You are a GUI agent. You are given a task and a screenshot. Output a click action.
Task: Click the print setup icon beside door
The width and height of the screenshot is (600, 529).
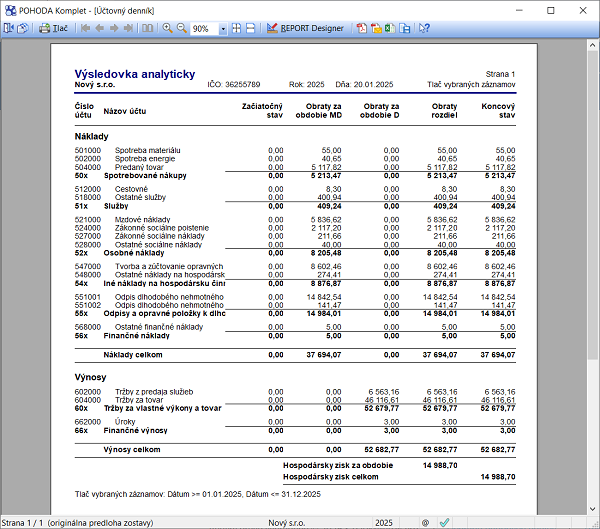coord(22,28)
